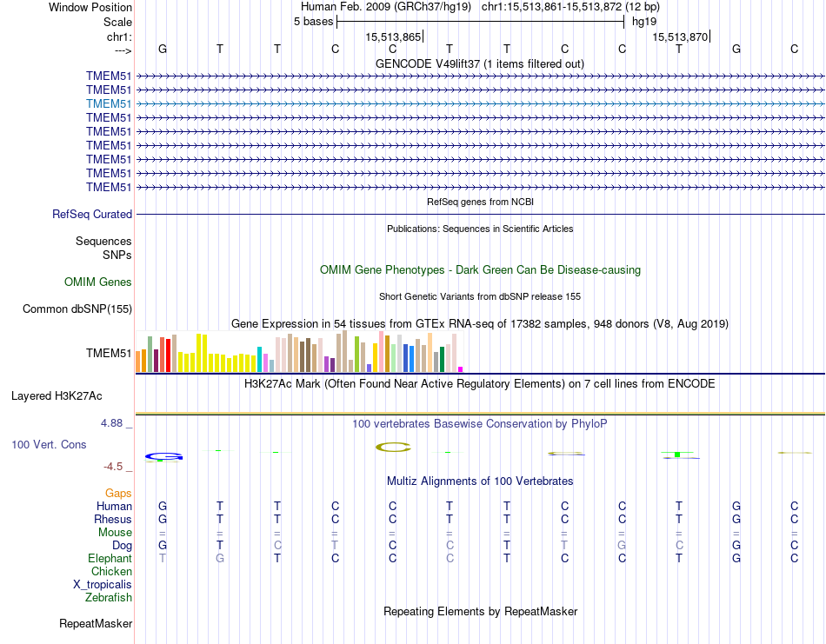Viewport: 826px width, 644px height.
Task: Click 'Multiz Alignments of 100 Vertebrates' title
Action: (480, 481)
